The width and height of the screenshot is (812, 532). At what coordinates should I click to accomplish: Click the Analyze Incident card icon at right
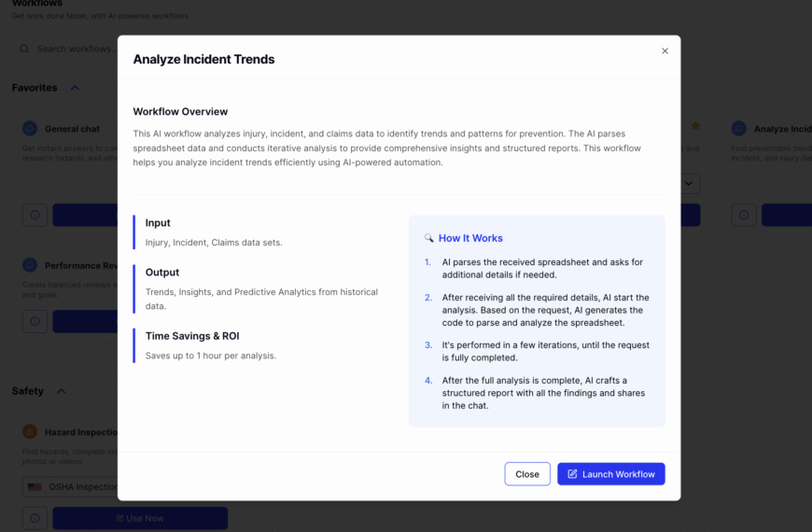739,129
